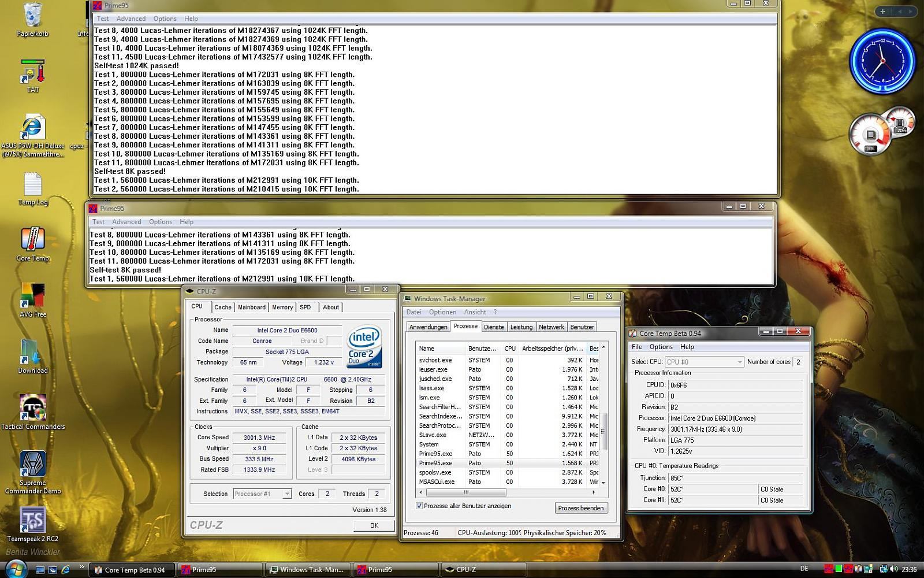Launch the Teamspeak 2 RC2 shortcut
This screenshot has height=578, width=924.
pyautogui.click(x=33, y=525)
